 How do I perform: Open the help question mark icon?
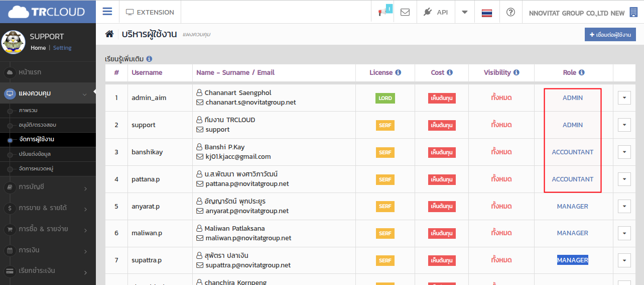click(x=510, y=12)
